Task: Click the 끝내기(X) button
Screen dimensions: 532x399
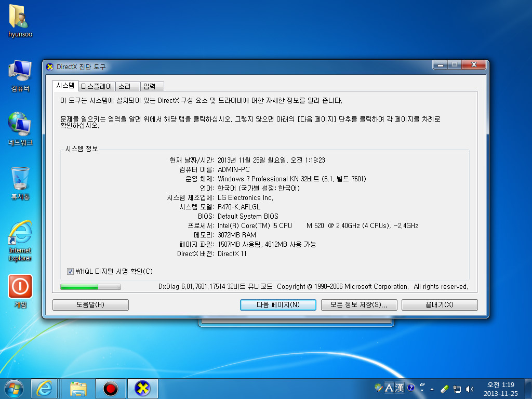Action: 440,304
